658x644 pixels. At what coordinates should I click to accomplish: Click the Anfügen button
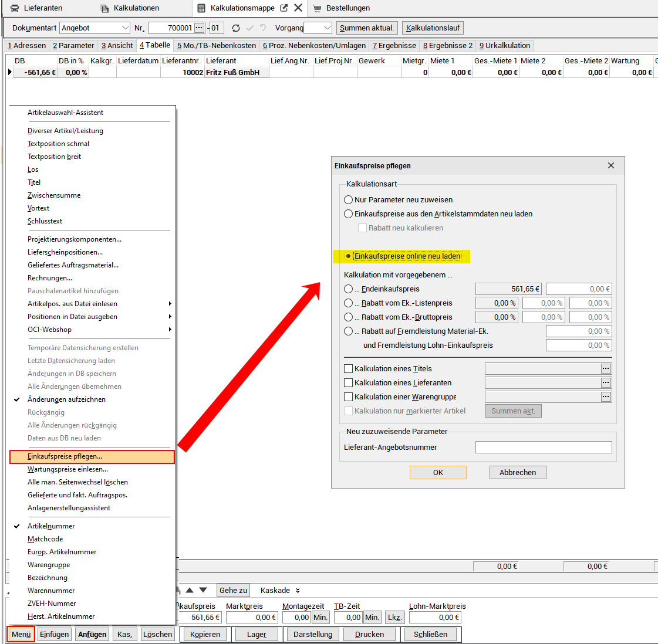(92, 635)
